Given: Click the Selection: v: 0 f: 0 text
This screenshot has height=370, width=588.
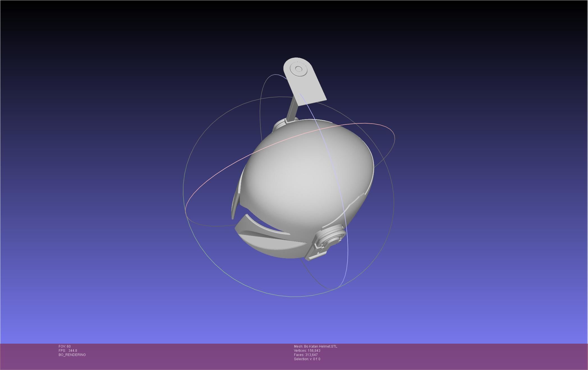Looking at the screenshot, I should 307,359.
